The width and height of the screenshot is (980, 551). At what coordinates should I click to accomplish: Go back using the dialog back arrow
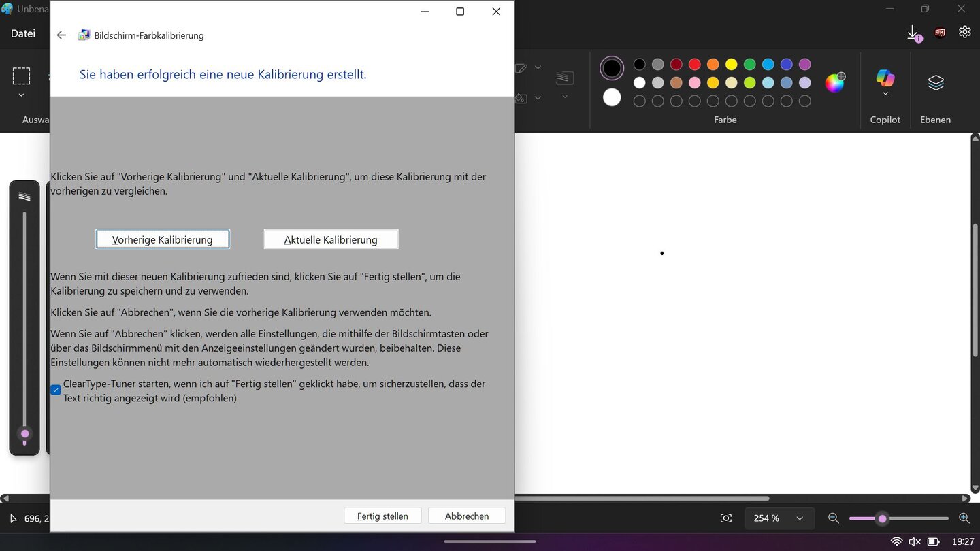[62, 35]
